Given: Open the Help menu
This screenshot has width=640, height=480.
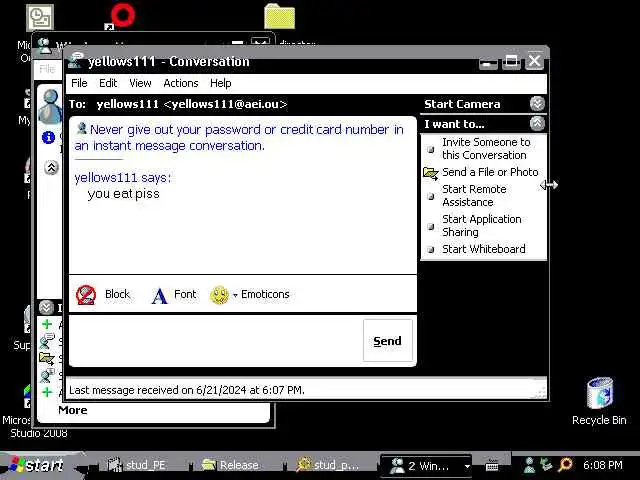Looking at the screenshot, I should 221,83.
